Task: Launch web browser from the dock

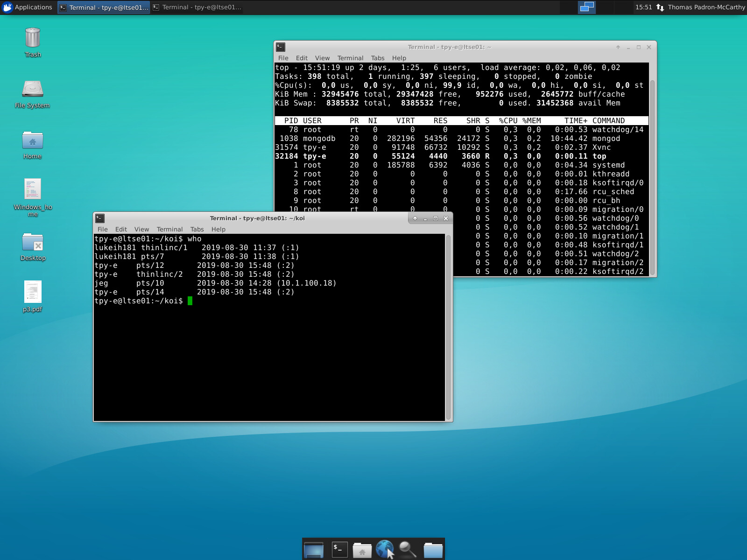Action: point(385,549)
